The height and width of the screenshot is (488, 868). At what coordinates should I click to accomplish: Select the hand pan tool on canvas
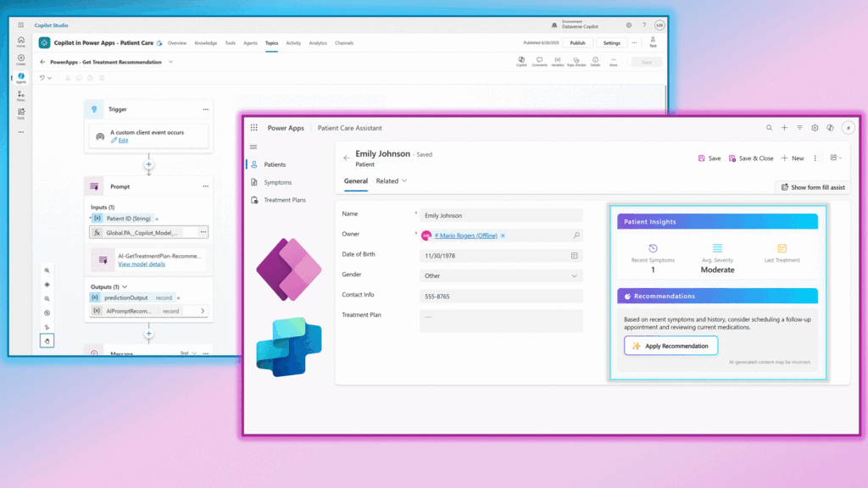click(x=47, y=341)
